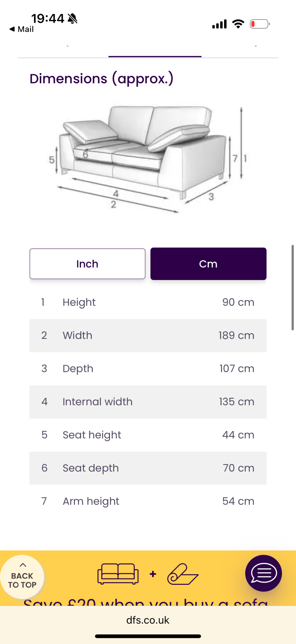The width and height of the screenshot is (296, 644).
Task: Tap the sofa icon in yellow banner
Action: point(118,574)
